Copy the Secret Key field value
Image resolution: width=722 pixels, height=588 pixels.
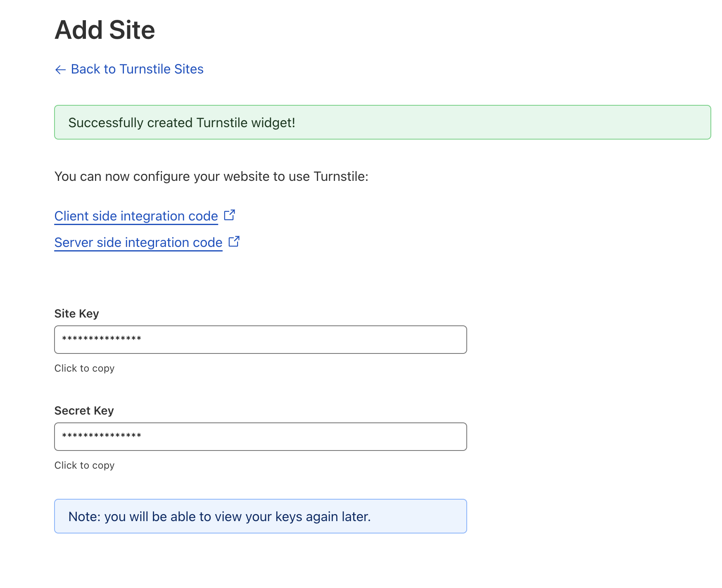click(x=261, y=436)
